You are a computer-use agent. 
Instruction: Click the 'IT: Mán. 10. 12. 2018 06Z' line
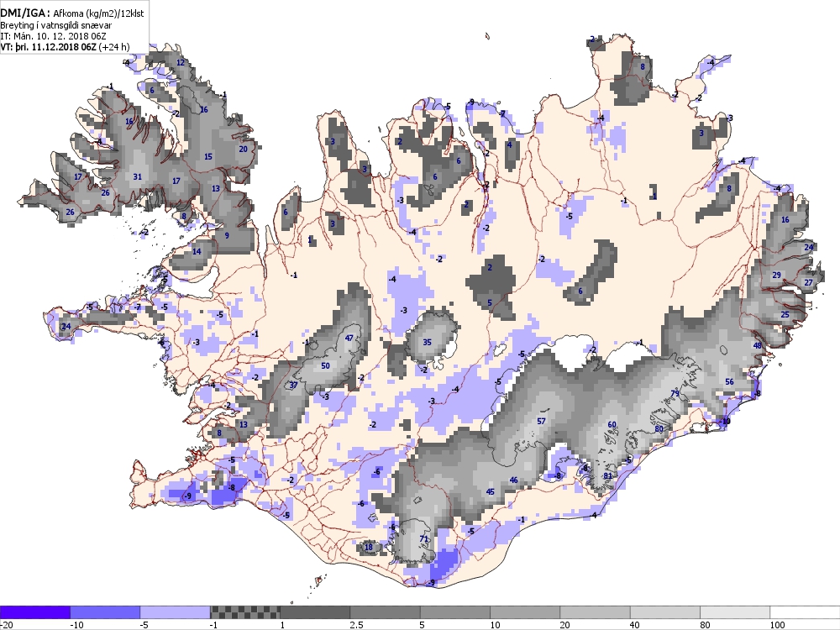click(53, 36)
